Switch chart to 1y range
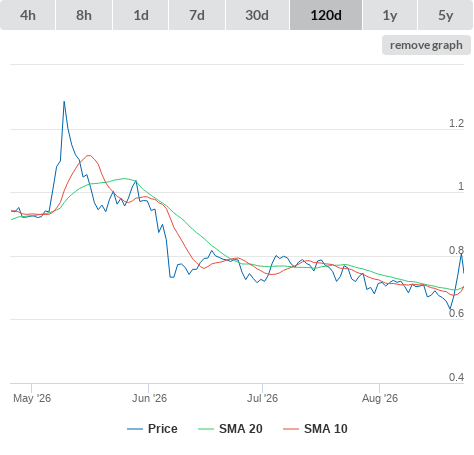 pyautogui.click(x=390, y=15)
